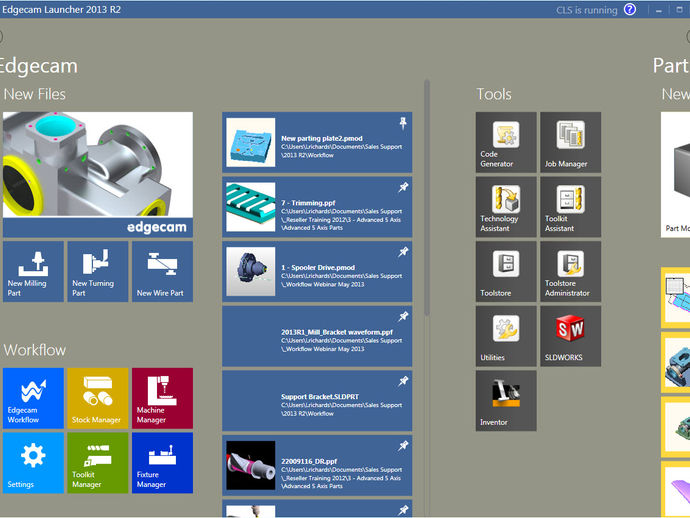The height and width of the screenshot is (518, 690).
Task: Click 2013R1_Mill_Bracket waveform.ppf file name
Action: pyautogui.click(x=337, y=332)
